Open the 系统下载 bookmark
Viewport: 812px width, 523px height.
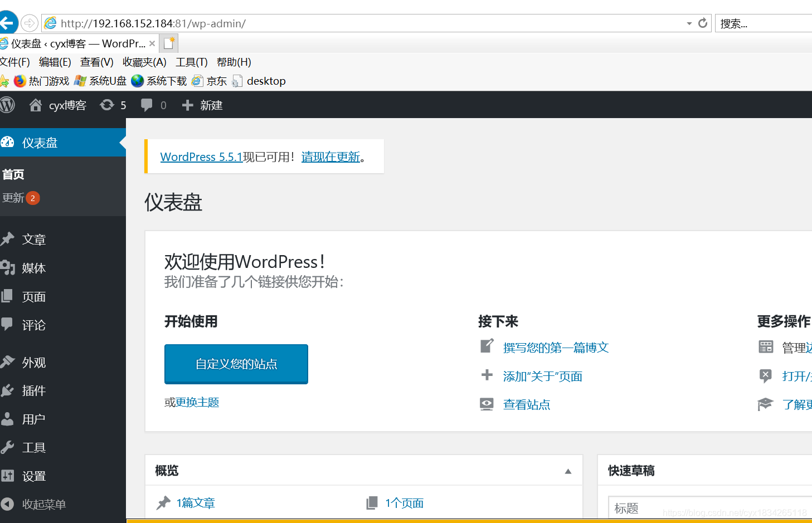tap(159, 81)
